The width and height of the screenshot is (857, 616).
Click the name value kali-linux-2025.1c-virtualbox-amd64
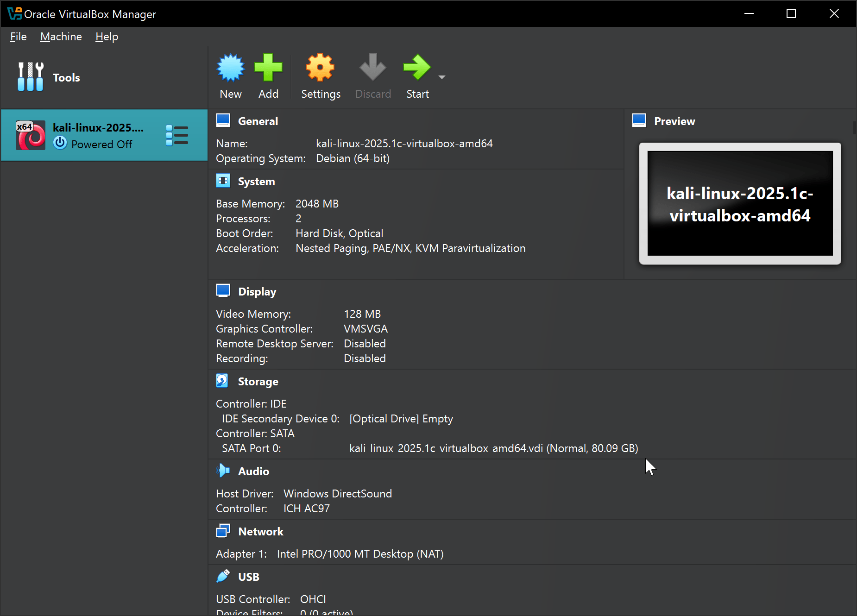[404, 144]
